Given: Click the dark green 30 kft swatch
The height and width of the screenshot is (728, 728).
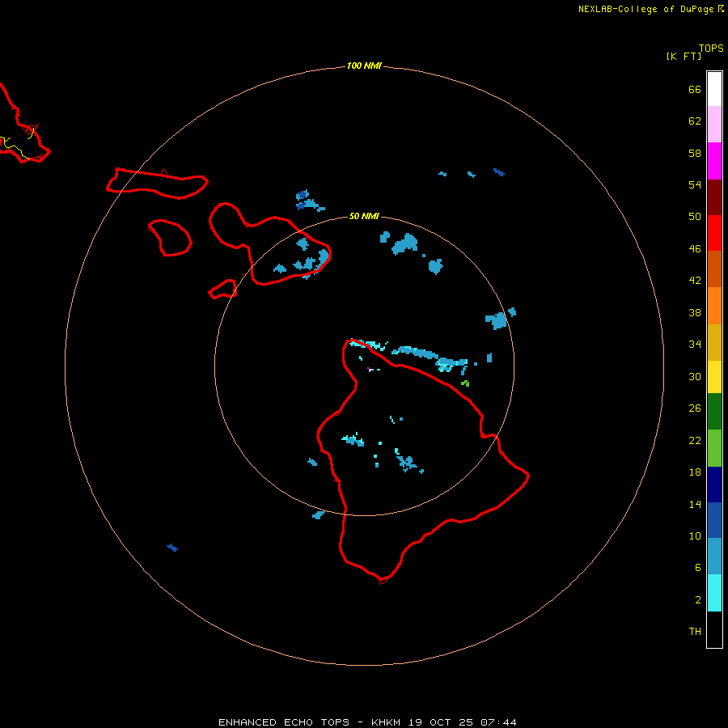Looking at the screenshot, I should 714,412.
